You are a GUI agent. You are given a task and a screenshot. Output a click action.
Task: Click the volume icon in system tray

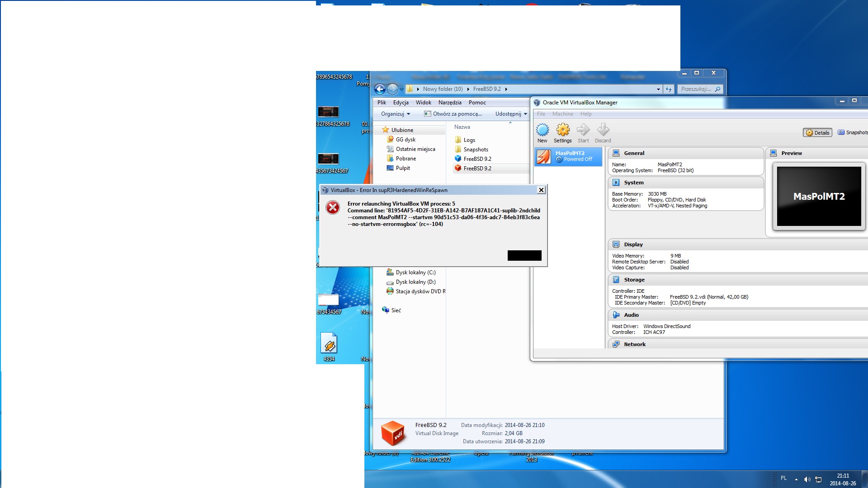point(807,479)
